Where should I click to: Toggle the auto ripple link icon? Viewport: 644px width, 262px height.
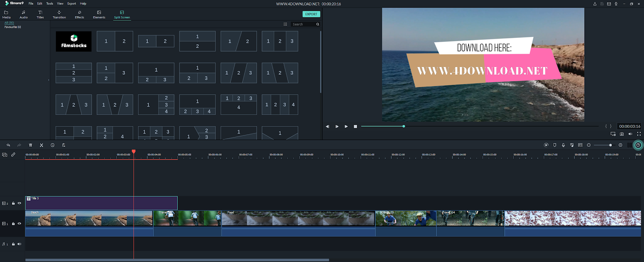pyautogui.click(x=13, y=155)
